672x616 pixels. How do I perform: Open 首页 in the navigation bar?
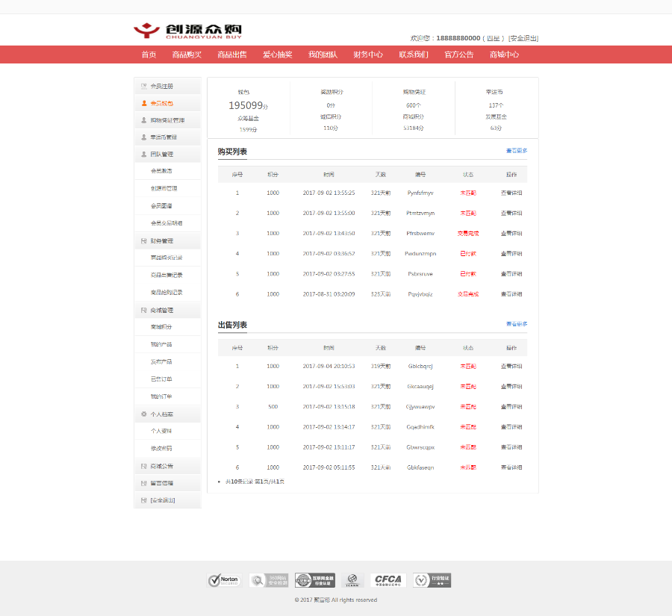(x=149, y=55)
